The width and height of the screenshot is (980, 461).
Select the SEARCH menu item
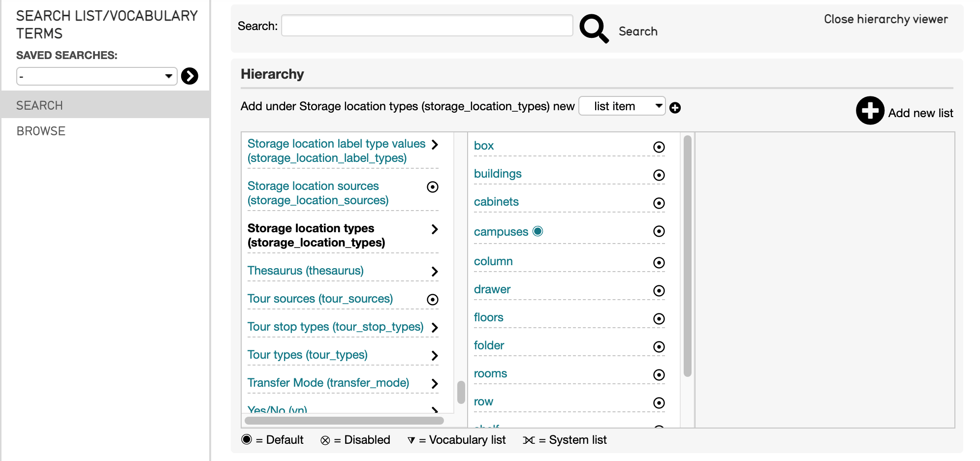pos(39,106)
